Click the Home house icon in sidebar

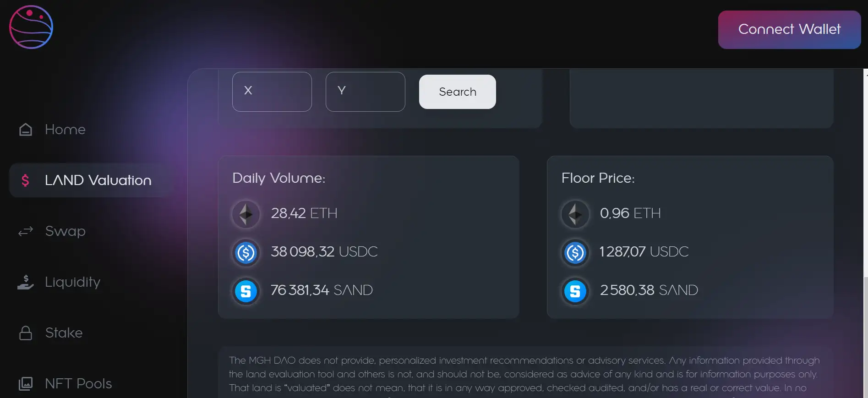(26, 130)
